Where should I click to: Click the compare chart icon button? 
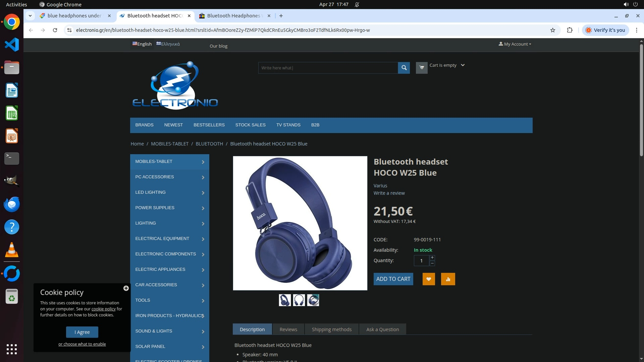click(448, 279)
